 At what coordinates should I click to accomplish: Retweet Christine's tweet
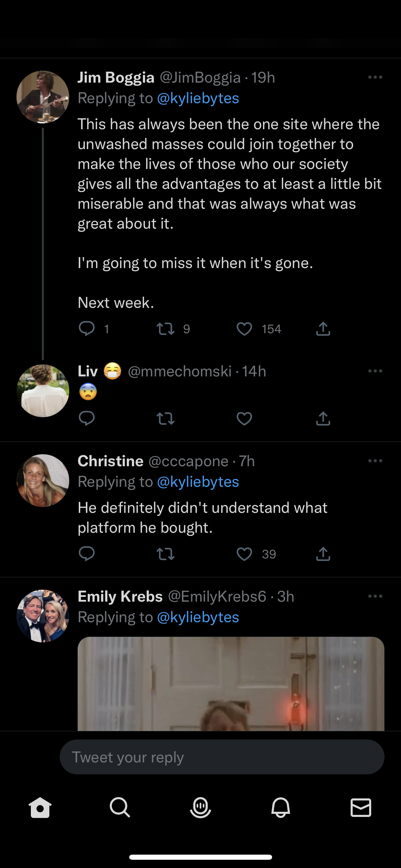pyautogui.click(x=166, y=554)
